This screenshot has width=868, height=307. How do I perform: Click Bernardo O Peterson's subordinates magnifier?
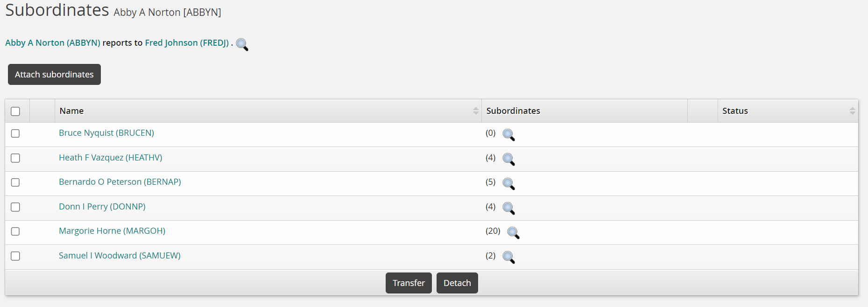[508, 184]
